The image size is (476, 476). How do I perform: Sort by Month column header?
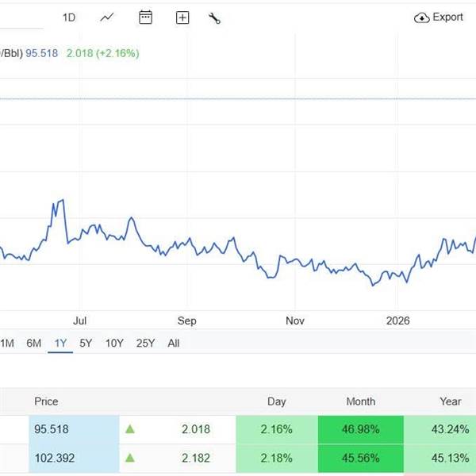[361, 401]
